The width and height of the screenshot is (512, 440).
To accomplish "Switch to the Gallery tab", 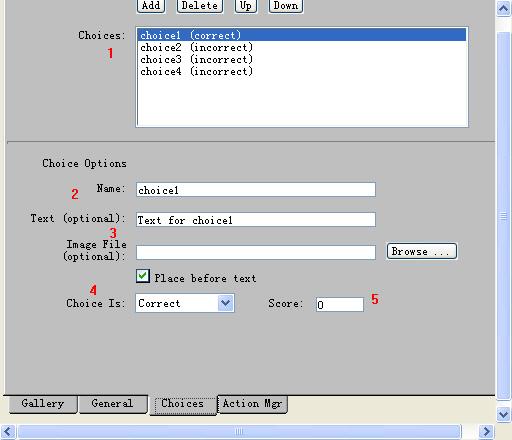I will tap(43, 404).
